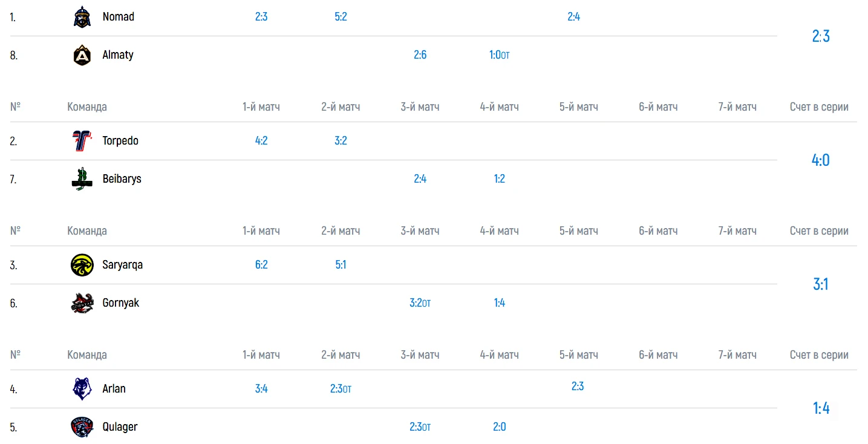Click the Beibarys team logo
The height and width of the screenshot is (444, 868).
click(x=82, y=179)
